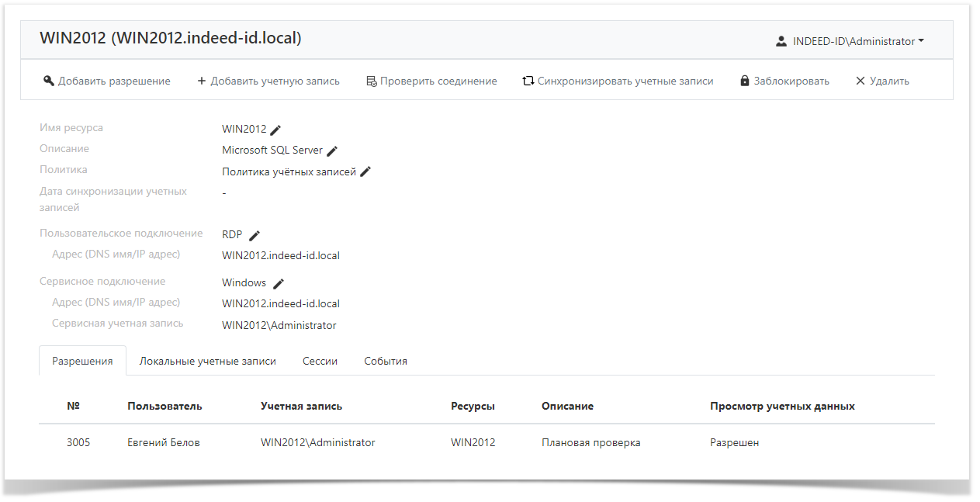Click the plus icon to add an account
The image size is (980, 502).
click(201, 80)
